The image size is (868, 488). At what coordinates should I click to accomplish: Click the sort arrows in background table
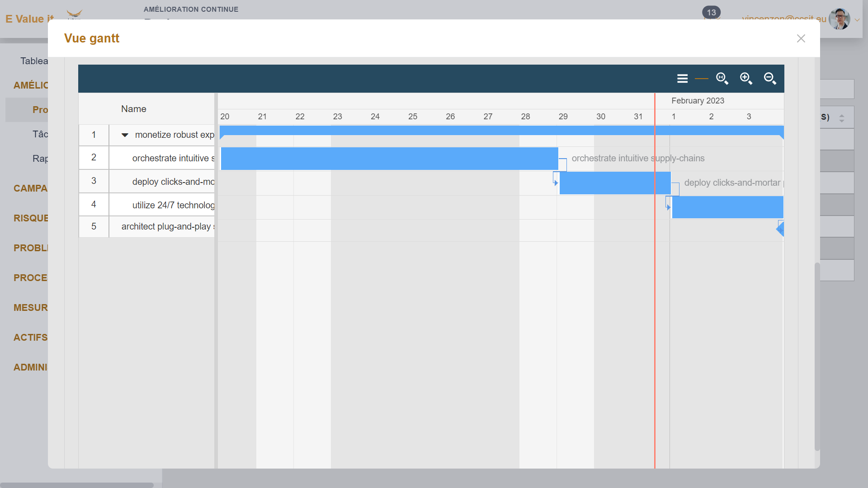point(841,118)
